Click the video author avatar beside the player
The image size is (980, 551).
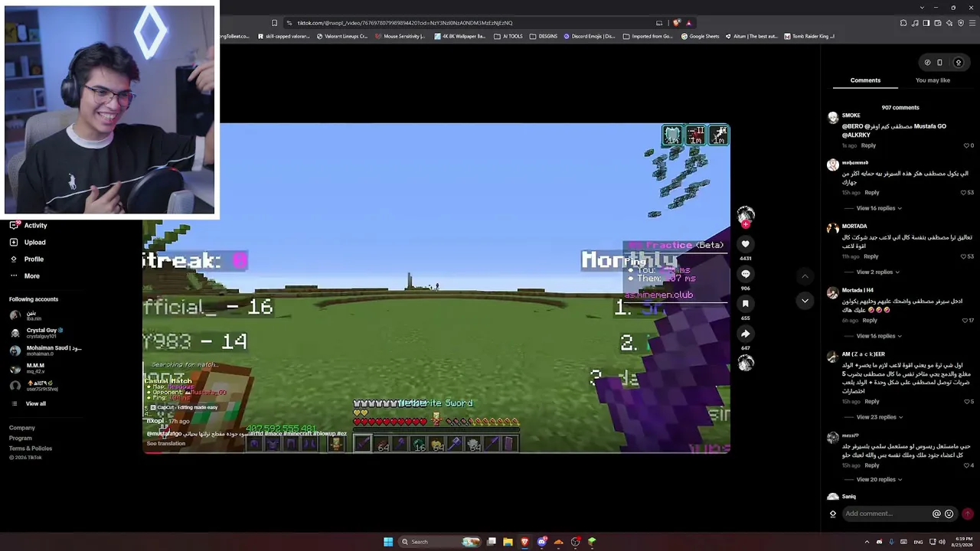[745, 215]
